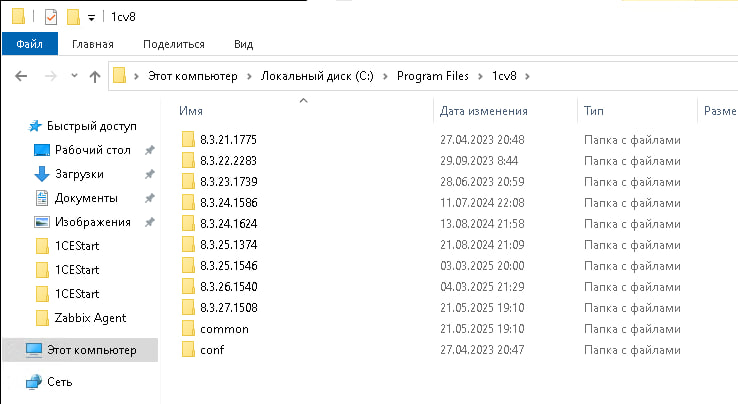Open Zabbix Agent quick access folder
738x404 pixels.
point(90,318)
